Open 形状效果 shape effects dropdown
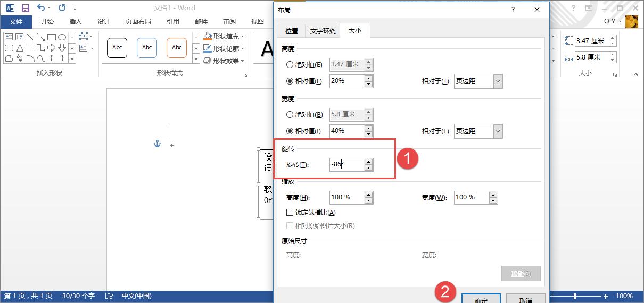This screenshot has width=644, height=303. pos(224,61)
